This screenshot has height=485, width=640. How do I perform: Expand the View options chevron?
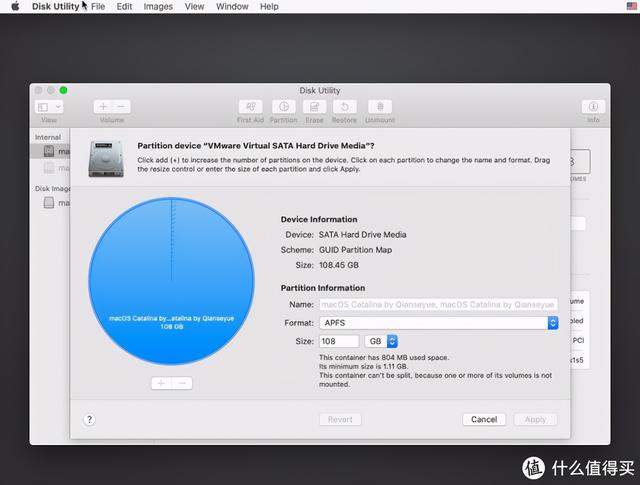[x=58, y=107]
